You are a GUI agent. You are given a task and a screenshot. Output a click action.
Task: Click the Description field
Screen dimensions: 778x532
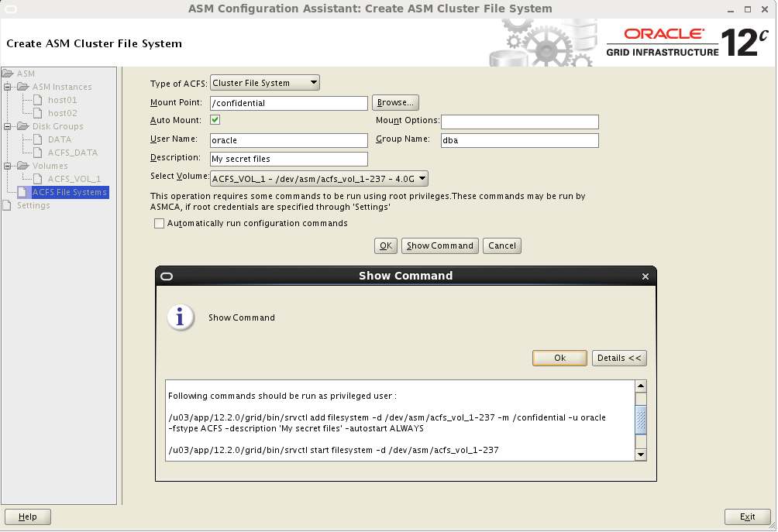[289, 160]
